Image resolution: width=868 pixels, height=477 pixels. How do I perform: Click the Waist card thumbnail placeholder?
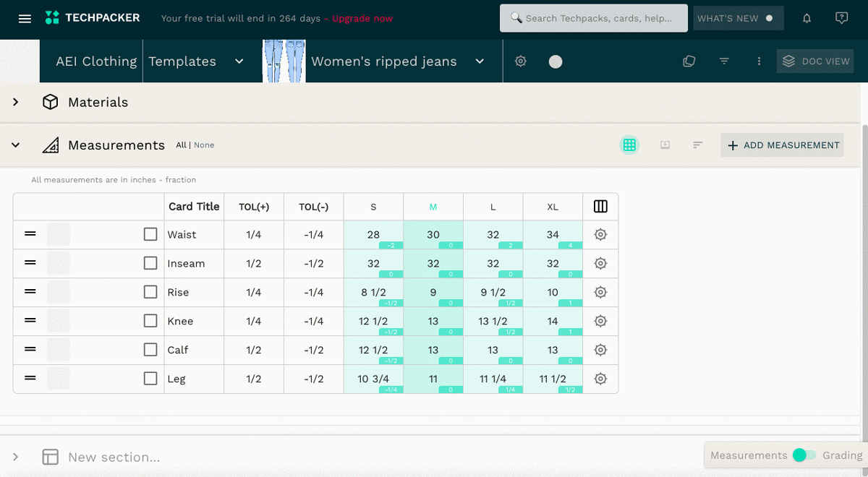click(x=59, y=234)
